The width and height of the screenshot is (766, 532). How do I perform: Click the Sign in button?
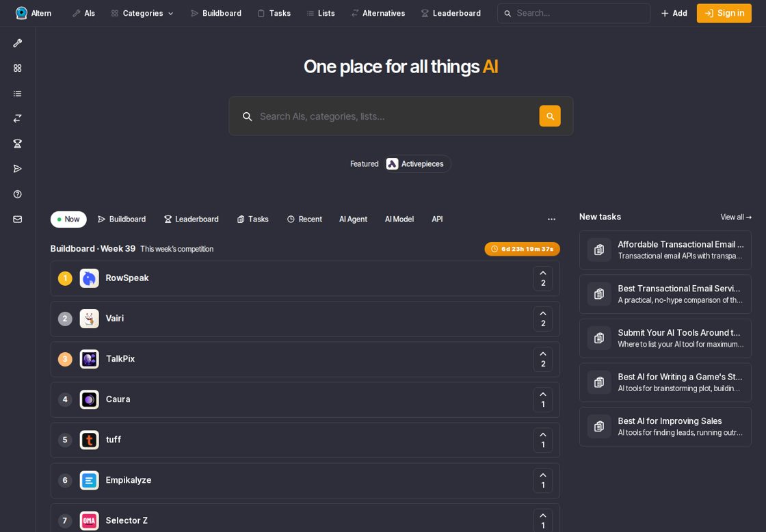click(x=724, y=13)
